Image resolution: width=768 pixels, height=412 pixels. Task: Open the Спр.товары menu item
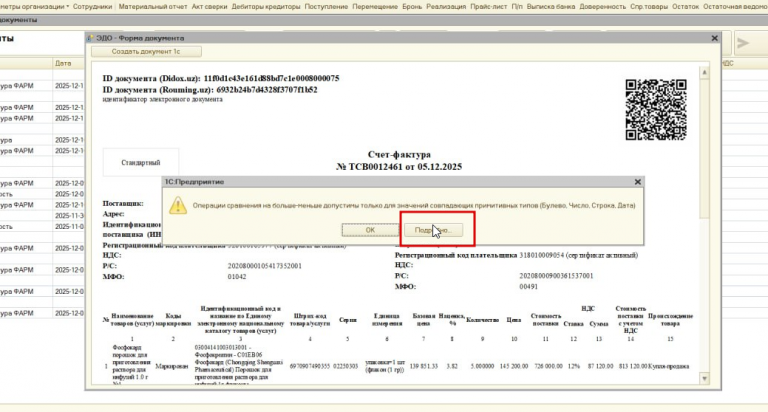pos(648,6)
